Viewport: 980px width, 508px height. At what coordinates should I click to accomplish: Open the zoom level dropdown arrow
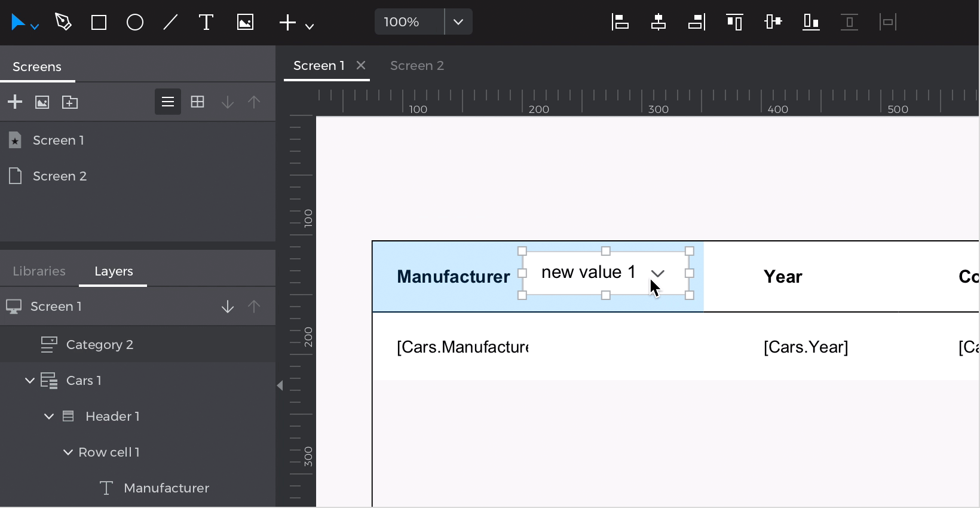coord(458,22)
